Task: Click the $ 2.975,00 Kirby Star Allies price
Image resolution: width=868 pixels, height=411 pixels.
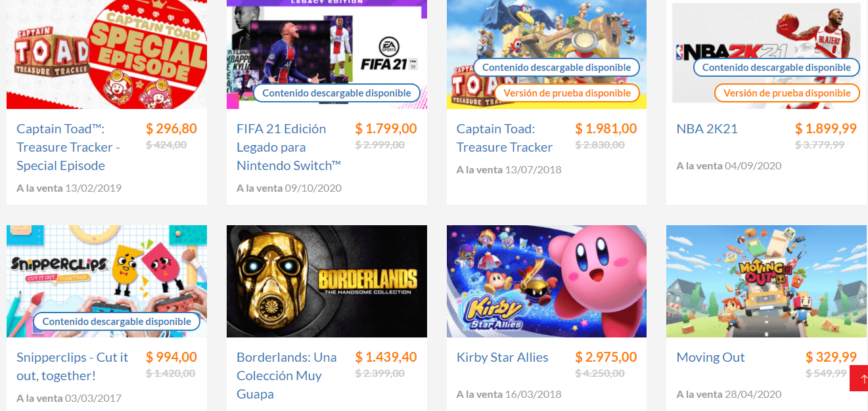Action: [x=606, y=357]
